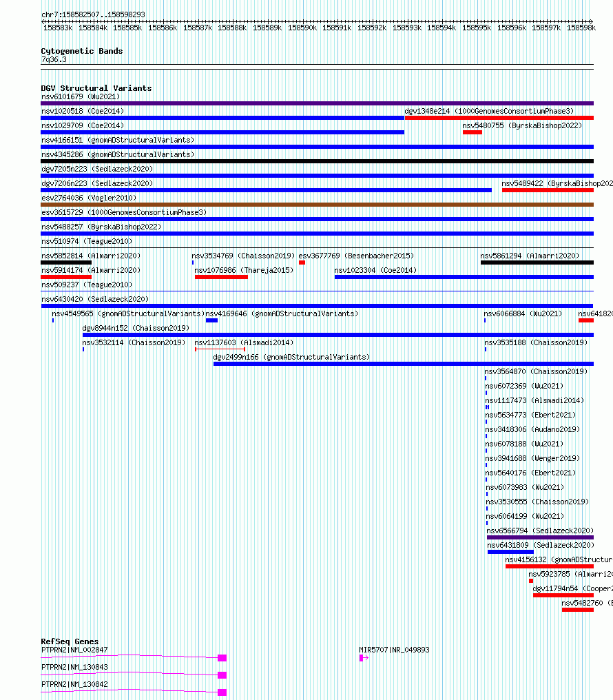Image resolution: width=613 pixels, height=700 pixels.
Task: Open nsv3530555 (Chaisson2019) label
Action: pos(537,502)
